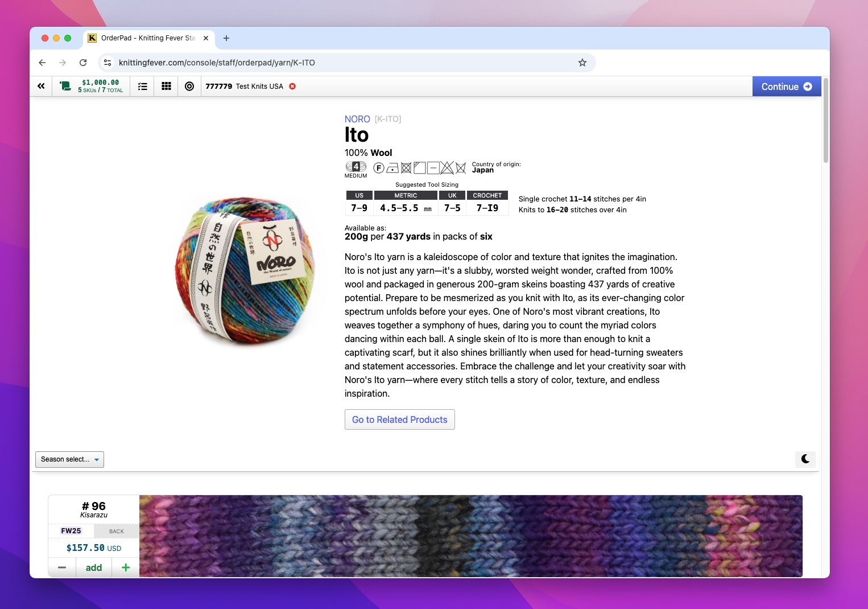
Task: Reload the current browser page
Action: click(83, 63)
